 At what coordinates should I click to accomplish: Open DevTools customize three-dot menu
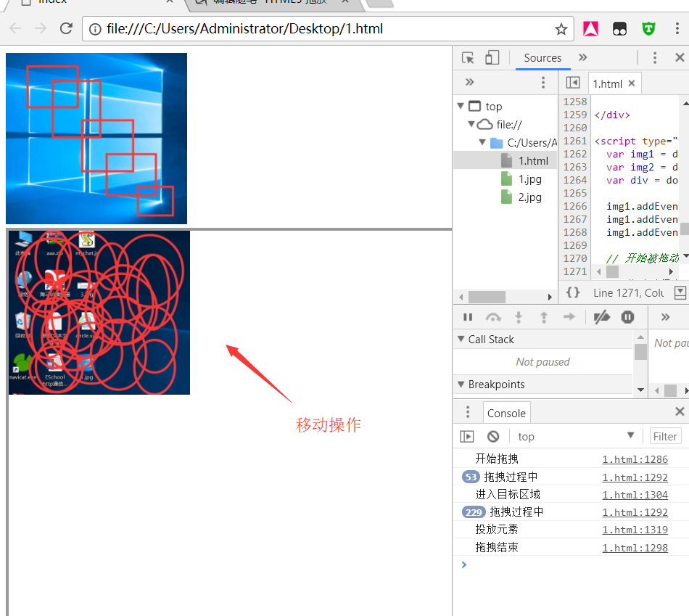point(655,57)
